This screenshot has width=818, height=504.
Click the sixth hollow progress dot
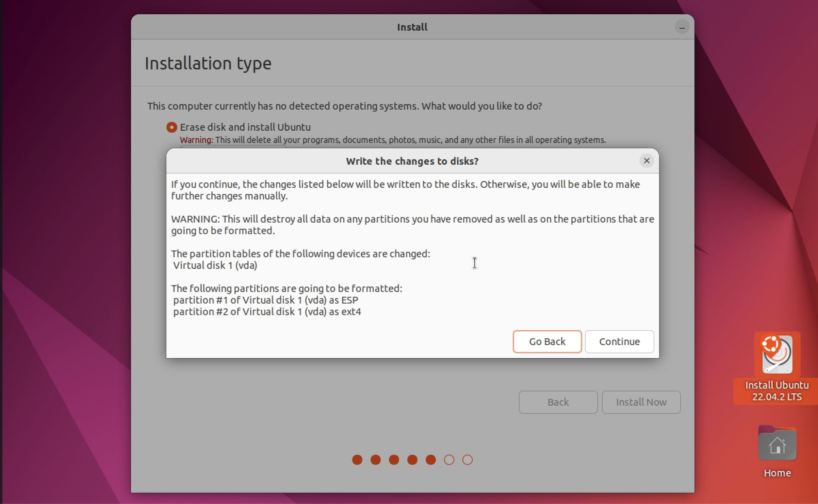coord(449,459)
